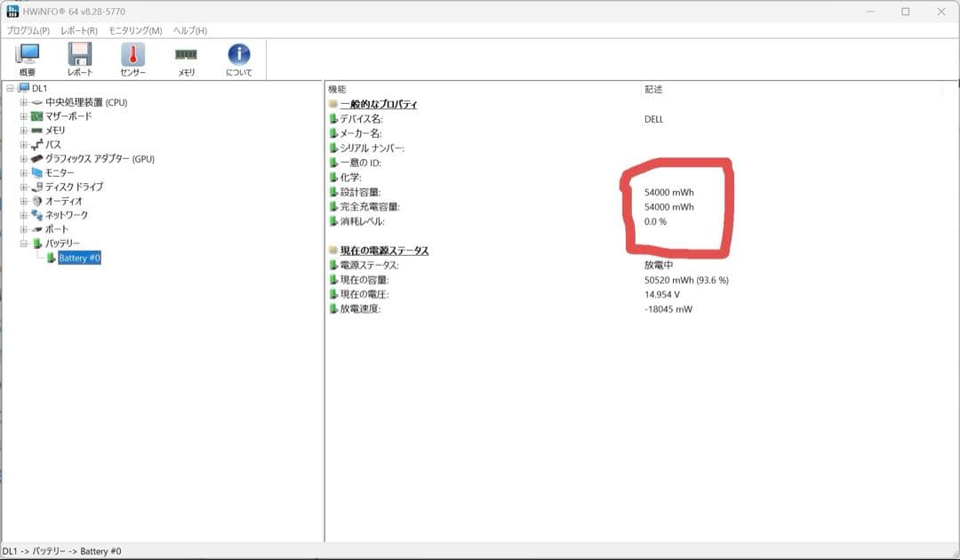This screenshot has height=560, width=960.
Task: Expand the マザーボード tree node
Action: tap(24, 116)
